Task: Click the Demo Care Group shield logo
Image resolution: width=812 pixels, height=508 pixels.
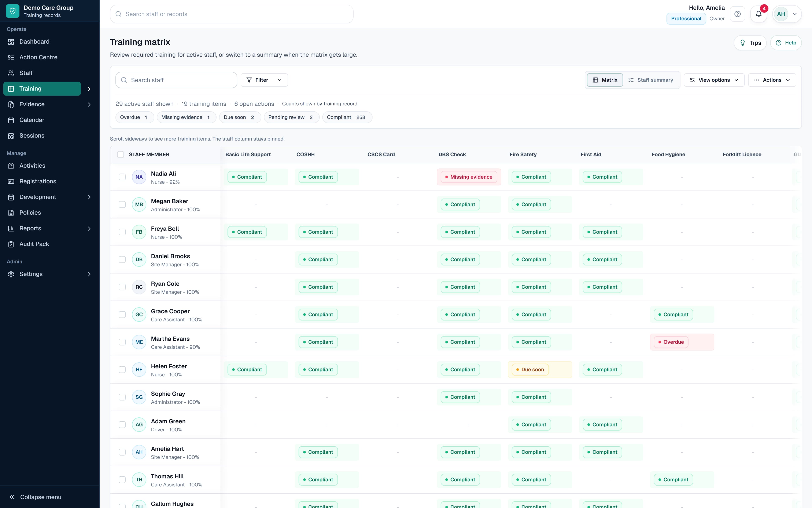Action: pos(13,11)
